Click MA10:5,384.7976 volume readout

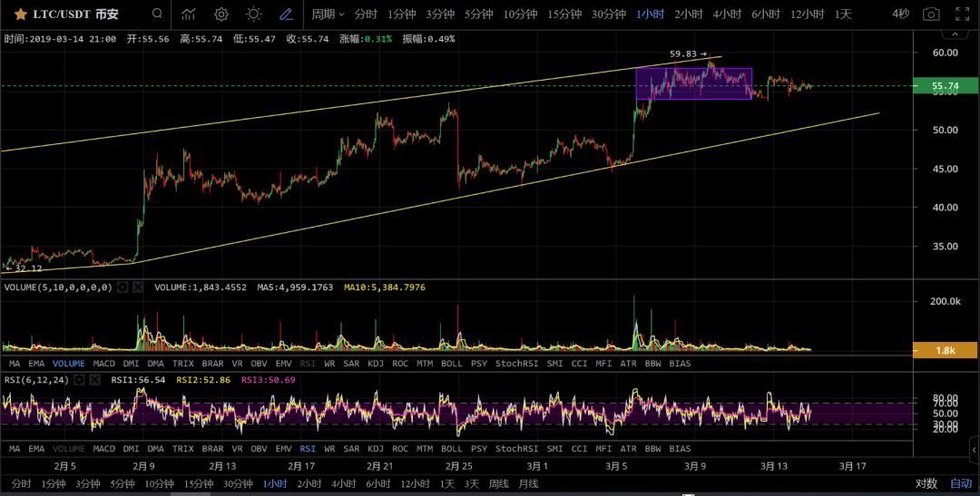(385, 287)
